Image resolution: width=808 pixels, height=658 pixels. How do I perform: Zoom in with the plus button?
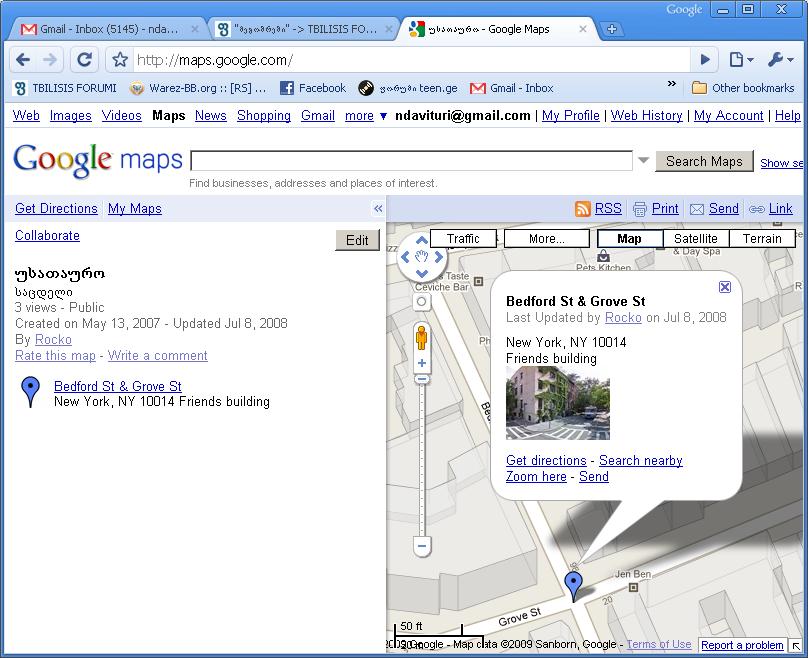[x=422, y=363]
